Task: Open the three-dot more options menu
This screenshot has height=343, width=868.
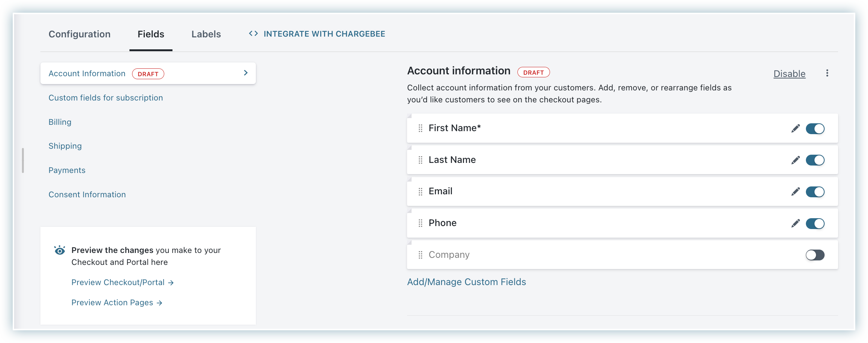Action: click(x=827, y=73)
